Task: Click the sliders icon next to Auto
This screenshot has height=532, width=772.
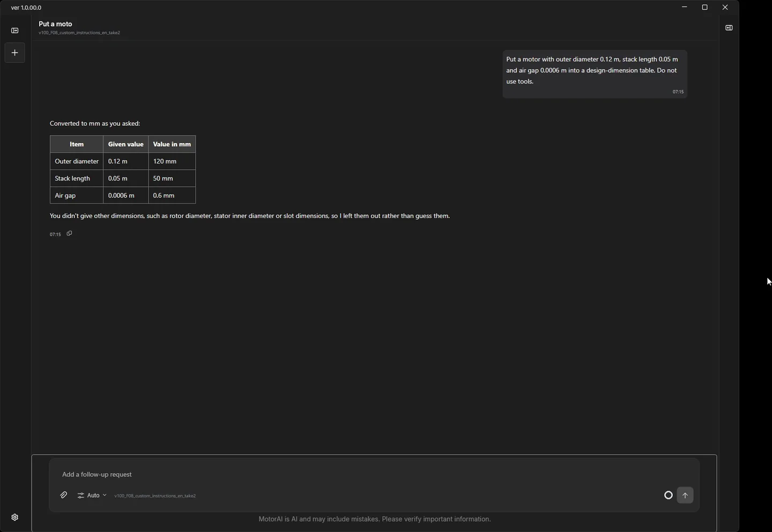Action: point(81,496)
